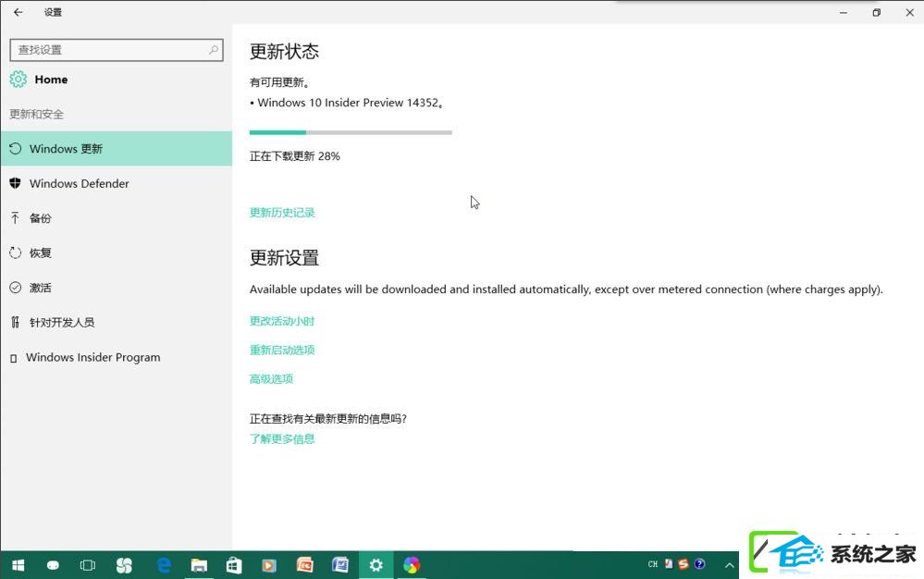
Task: Click the update download progress bar
Action: click(x=351, y=132)
